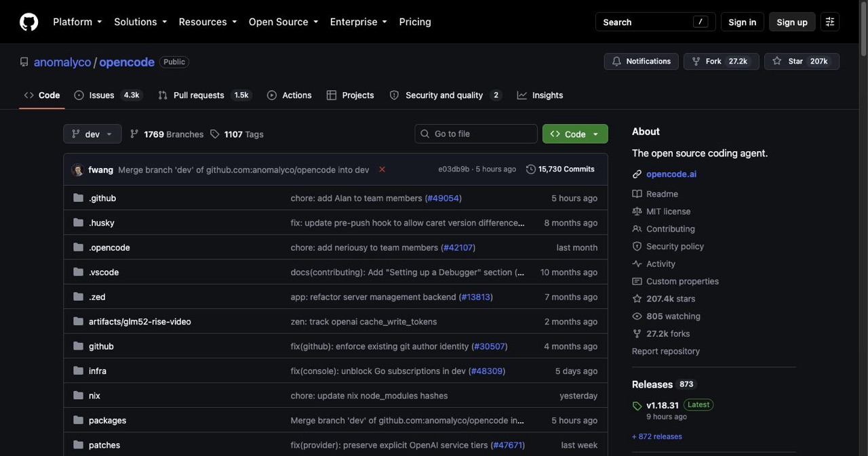Click the book icon beside Readme
This screenshot has height=456, width=868.
point(637,194)
